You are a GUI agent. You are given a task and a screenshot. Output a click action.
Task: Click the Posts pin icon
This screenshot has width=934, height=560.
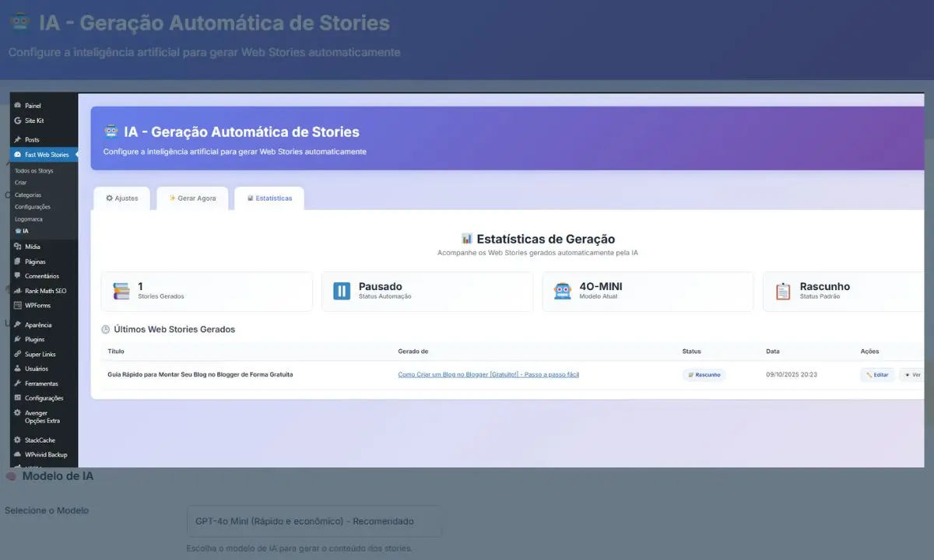(x=18, y=140)
